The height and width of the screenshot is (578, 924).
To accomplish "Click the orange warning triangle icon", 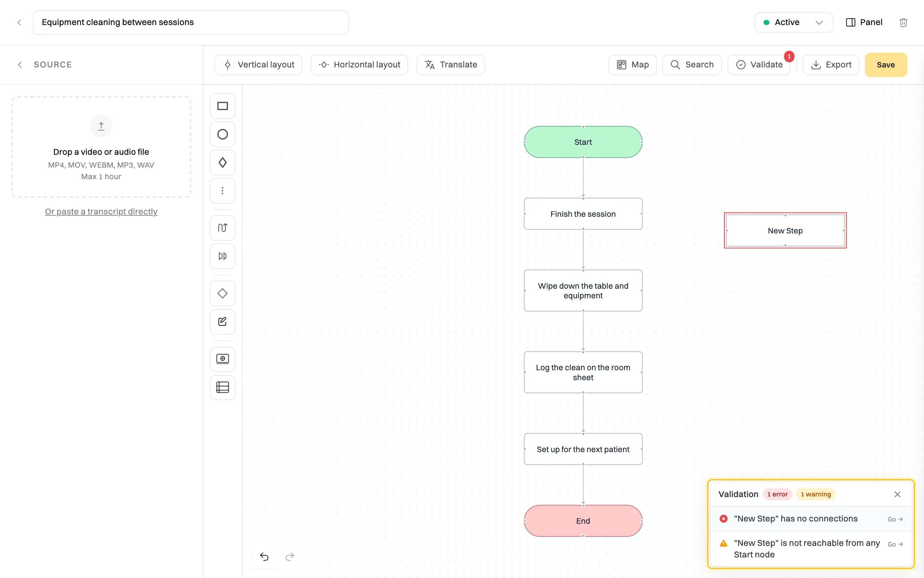I will pyautogui.click(x=723, y=543).
